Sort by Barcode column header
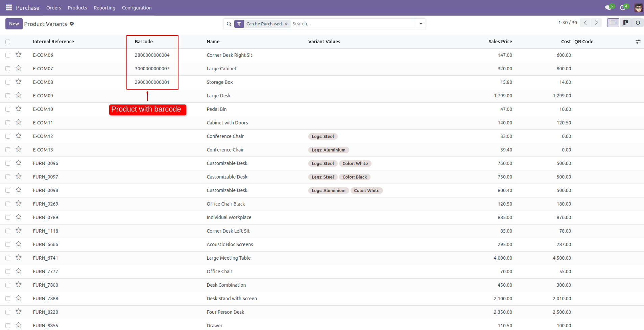Image resolution: width=644 pixels, height=330 pixels. coord(144,42)
